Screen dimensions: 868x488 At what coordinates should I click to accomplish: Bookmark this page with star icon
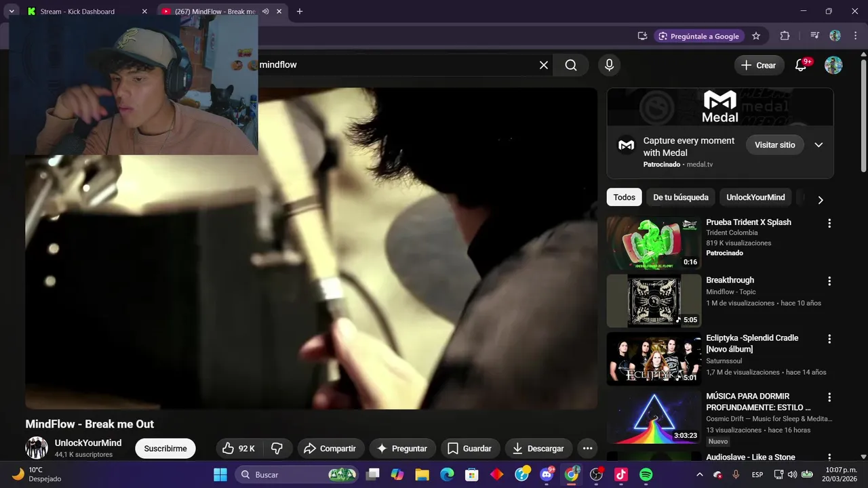click(756, 36)
